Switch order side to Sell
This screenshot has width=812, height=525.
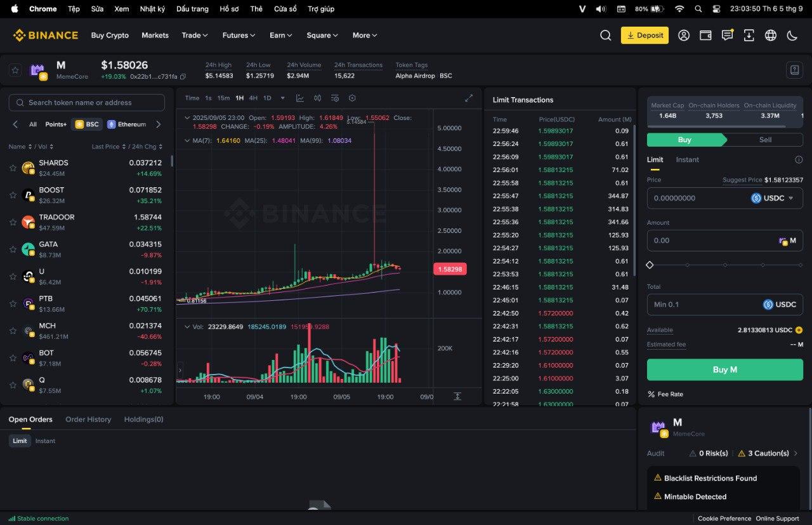tap(765, 140)
